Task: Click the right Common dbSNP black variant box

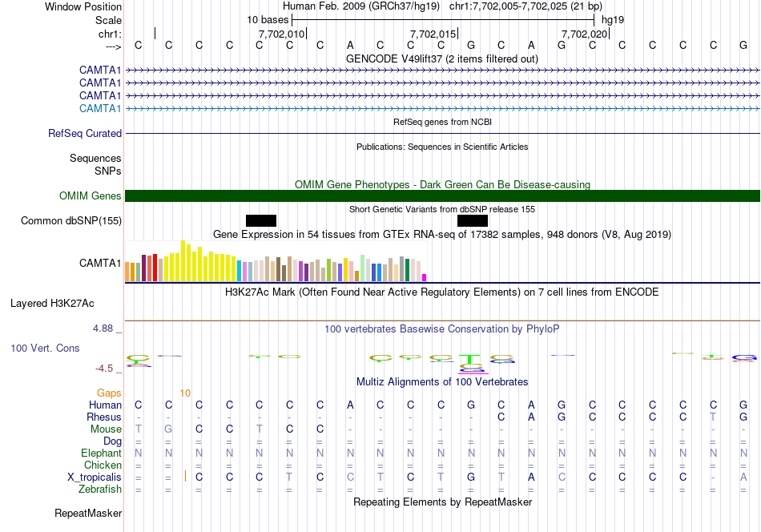Action: click(473, 221)
